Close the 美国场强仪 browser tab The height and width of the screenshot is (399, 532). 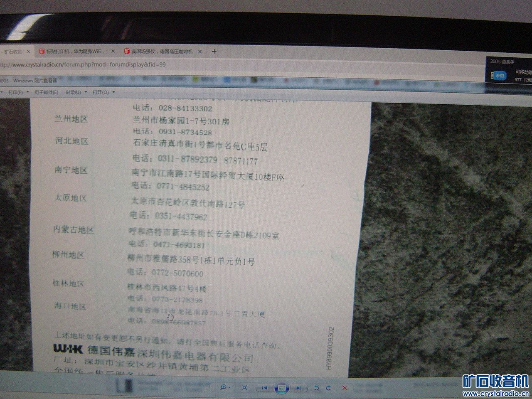click(x=200, y=52)
